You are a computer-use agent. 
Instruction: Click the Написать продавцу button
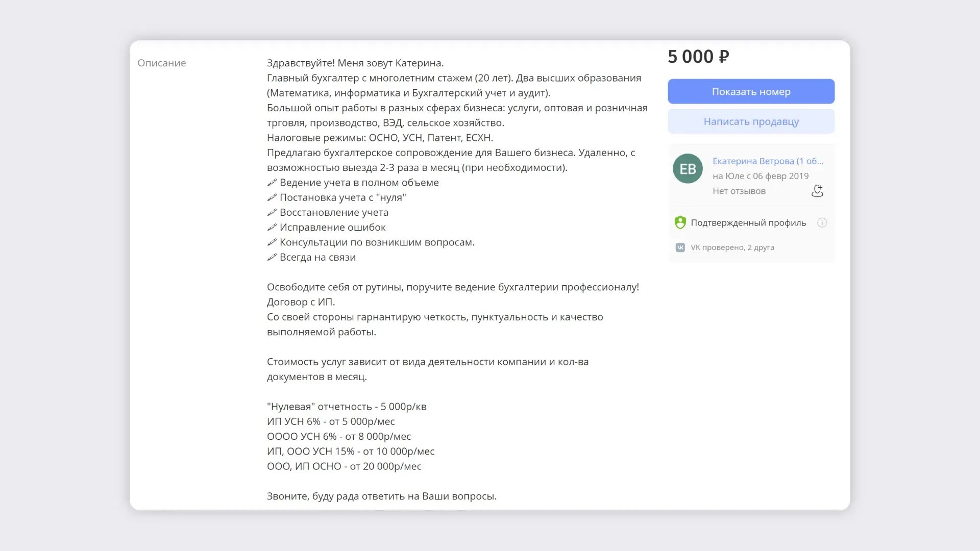click(x=751, y=121)
